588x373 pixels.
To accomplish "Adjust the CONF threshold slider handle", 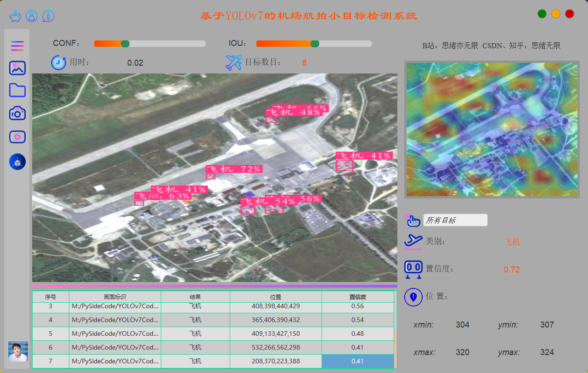I will tap(125, 44).
